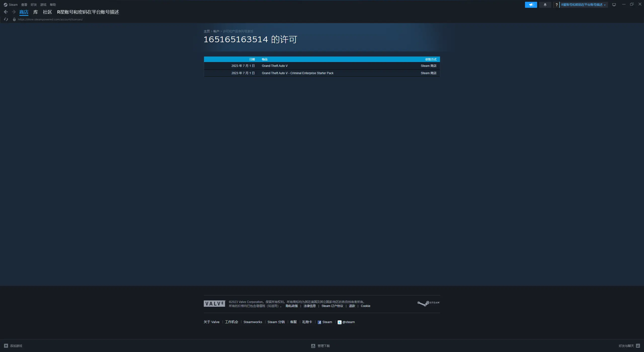The height and width of the screenshot is (352, 644).
Task: Switch to the 商店 tab
Action: pos(24,12)
